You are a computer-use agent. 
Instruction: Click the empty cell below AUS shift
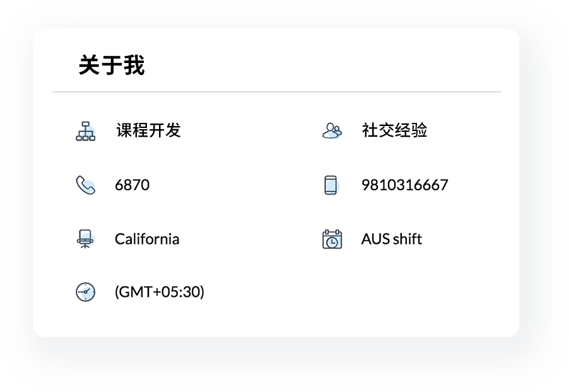tap(391, 292)
